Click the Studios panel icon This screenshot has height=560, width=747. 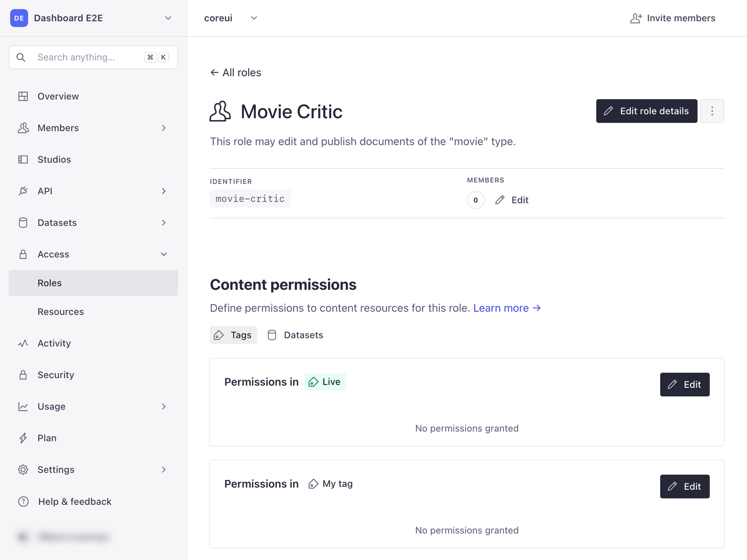[x=23, y=159]
